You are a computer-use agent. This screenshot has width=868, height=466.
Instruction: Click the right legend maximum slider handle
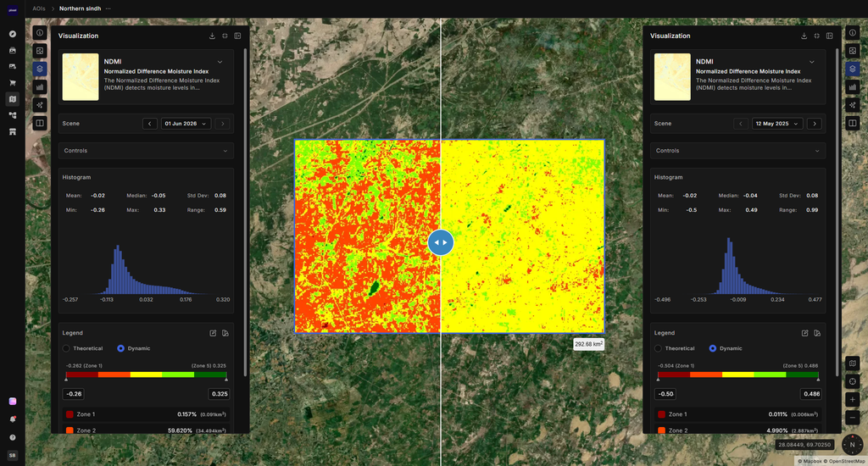818,379
